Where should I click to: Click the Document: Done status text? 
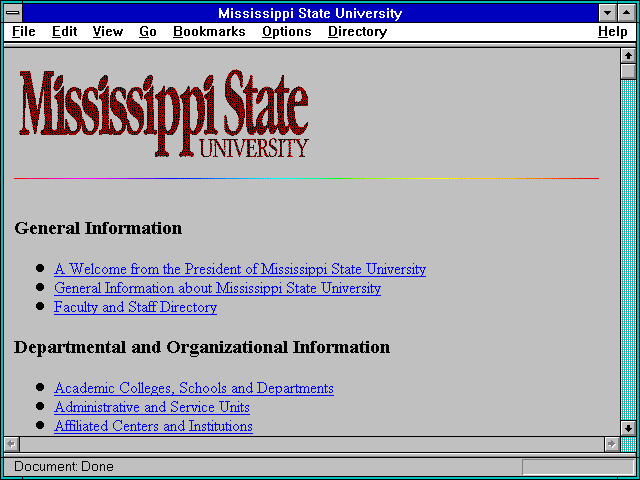tap(64, 466)
